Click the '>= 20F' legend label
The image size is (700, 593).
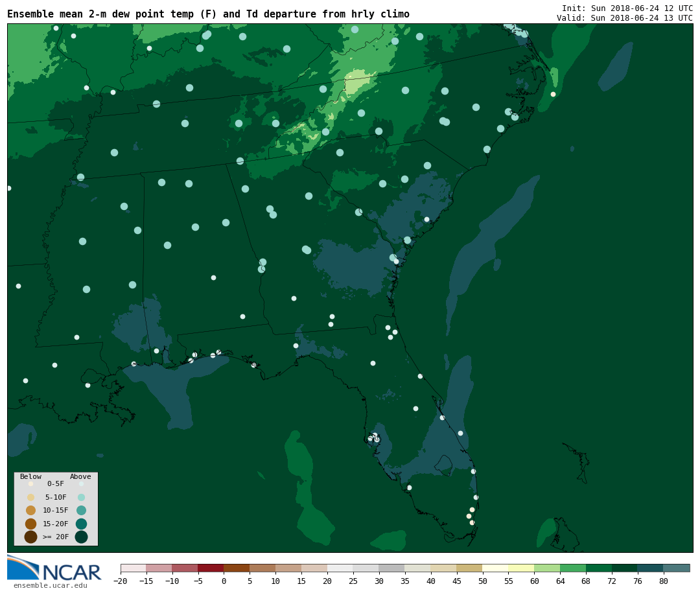56,537
